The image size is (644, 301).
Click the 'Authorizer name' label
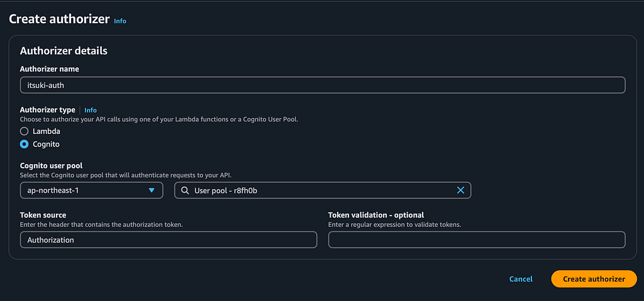(x=49, y=69)
